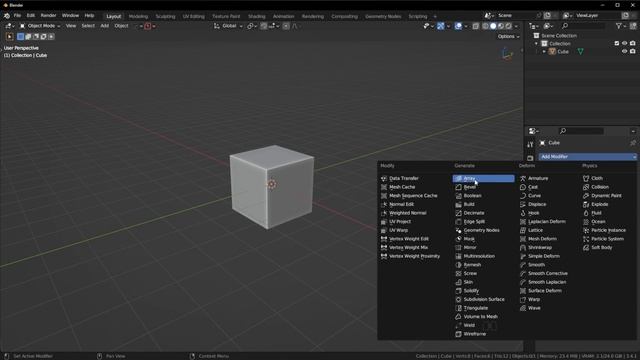Open the File menu
640x360 pixels.
tap(17, 16)
